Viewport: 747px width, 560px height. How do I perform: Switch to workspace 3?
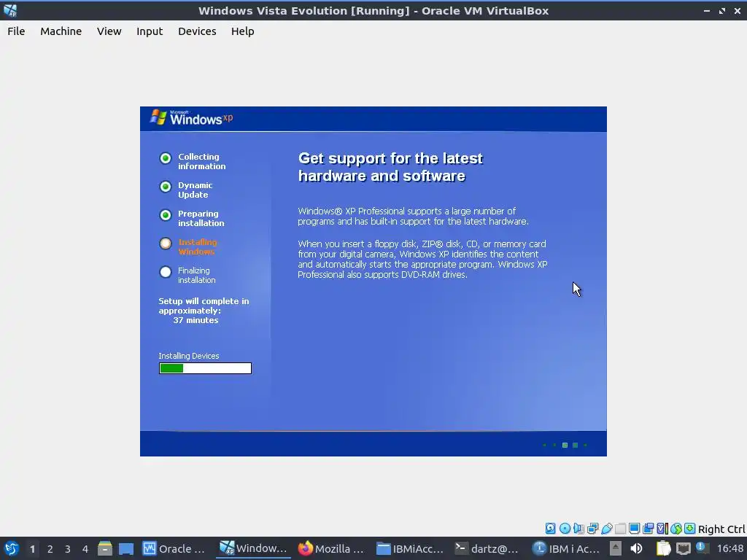point(68,549)
